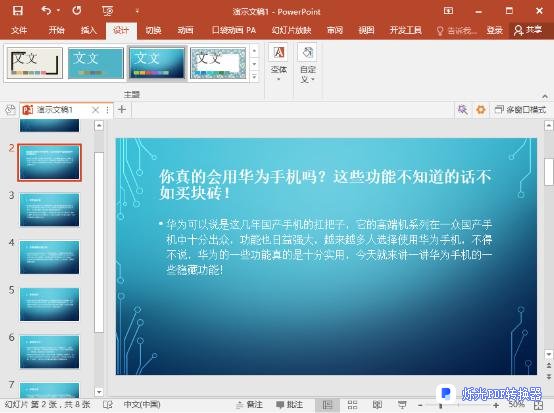Screen dimensions: 554x413
Task: Switch to Normal view in status bar
Action: 328,405
